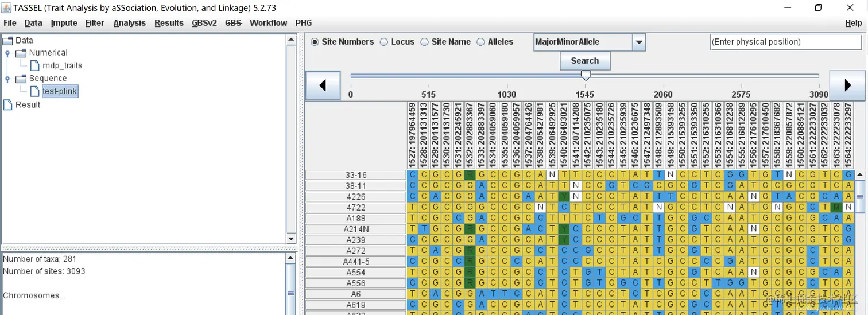Click the Numerical folder icon
This screenshot has height=315, width=868.
(21, 53)
